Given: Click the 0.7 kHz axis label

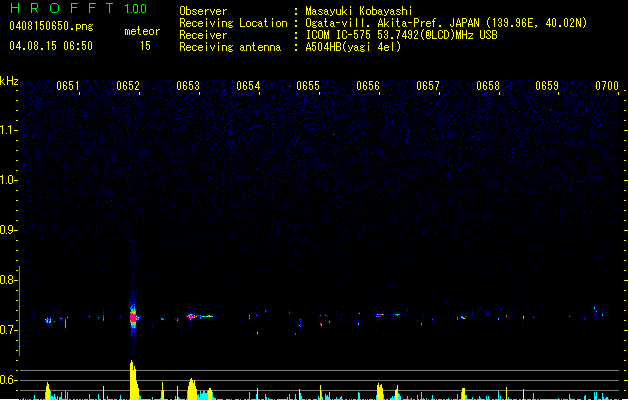Looking at the screenshot, I should [8, 330].
